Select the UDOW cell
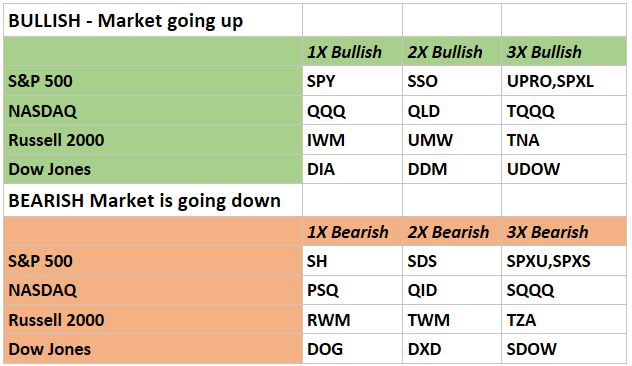 (x=564, y=169)
